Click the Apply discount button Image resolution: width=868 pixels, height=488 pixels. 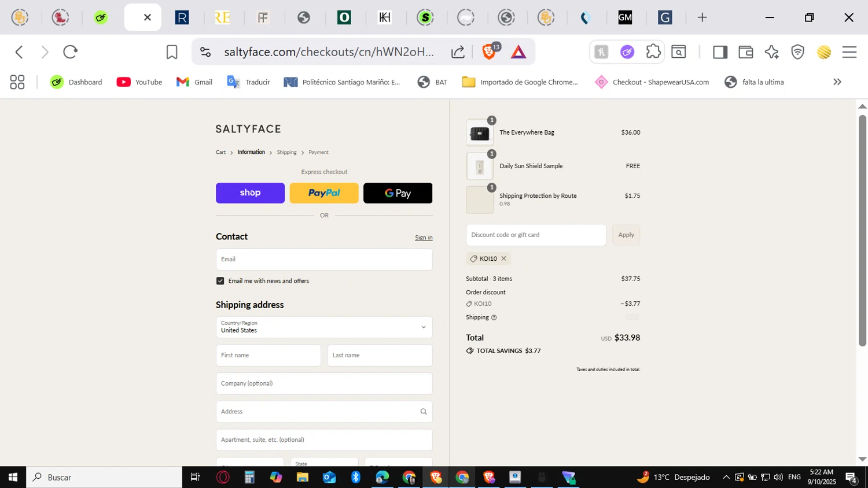click(x=626, y=235)
